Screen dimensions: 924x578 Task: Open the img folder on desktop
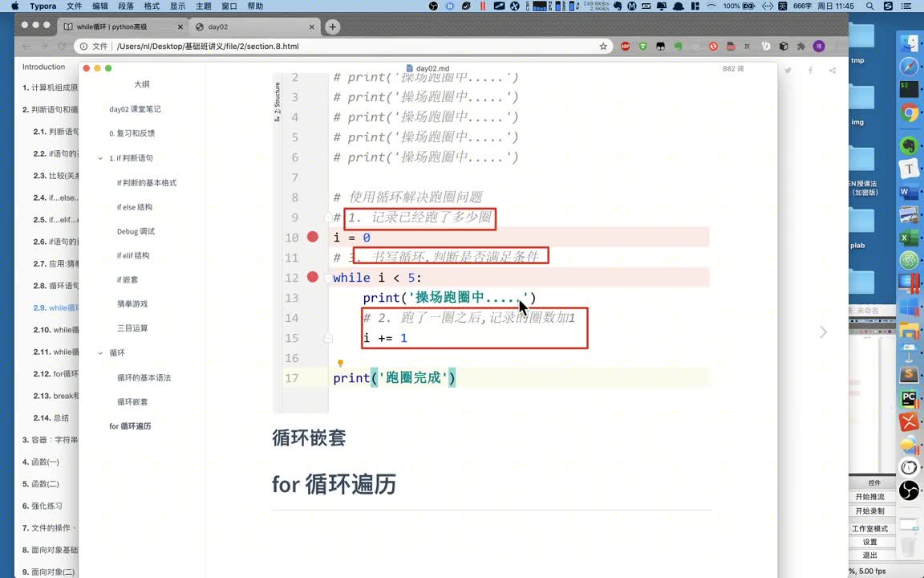click(860, 104)
